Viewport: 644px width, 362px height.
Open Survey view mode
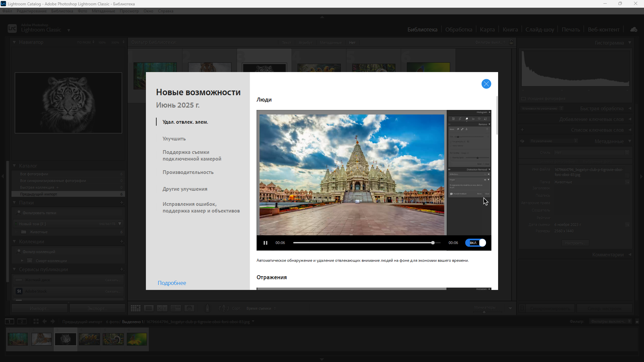coord(175,308)
